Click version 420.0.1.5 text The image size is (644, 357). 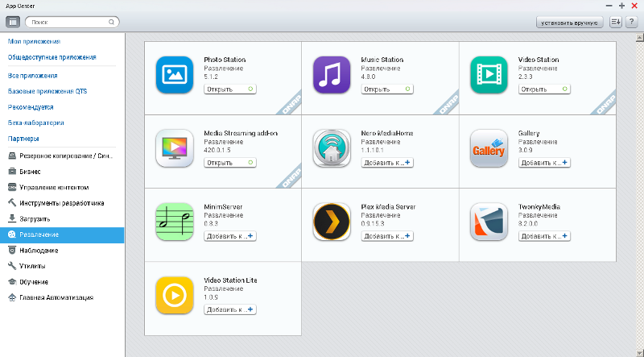(217, 150)
